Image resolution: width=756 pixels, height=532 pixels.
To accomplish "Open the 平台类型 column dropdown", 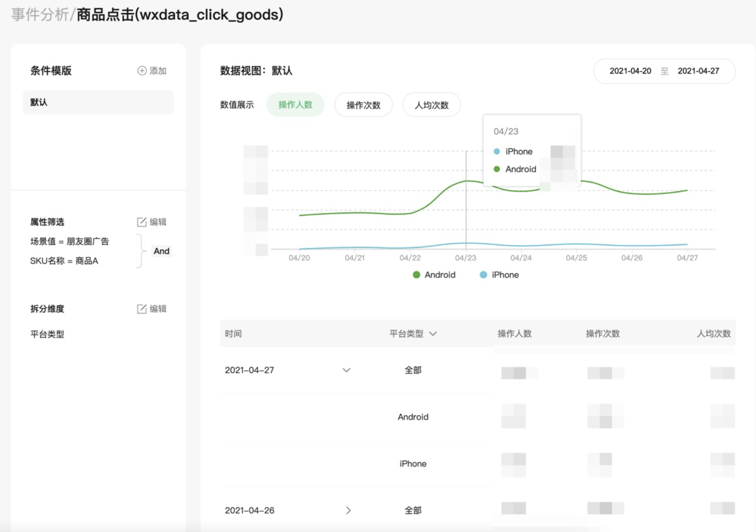I will click(x=433, y=333).
